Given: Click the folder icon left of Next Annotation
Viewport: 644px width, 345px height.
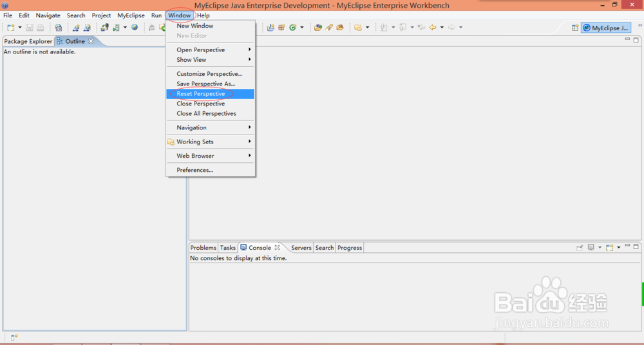Looking at the screenshot, I should 358,28.
